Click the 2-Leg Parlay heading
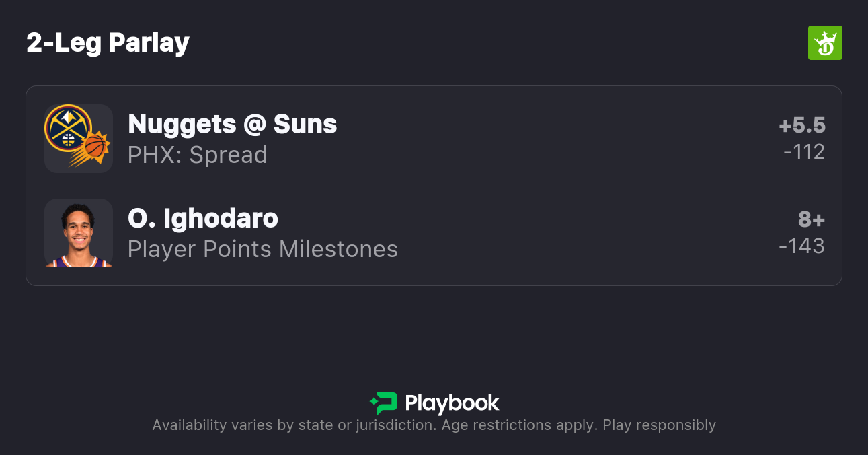868x455 pixels. tap(108, 43)
